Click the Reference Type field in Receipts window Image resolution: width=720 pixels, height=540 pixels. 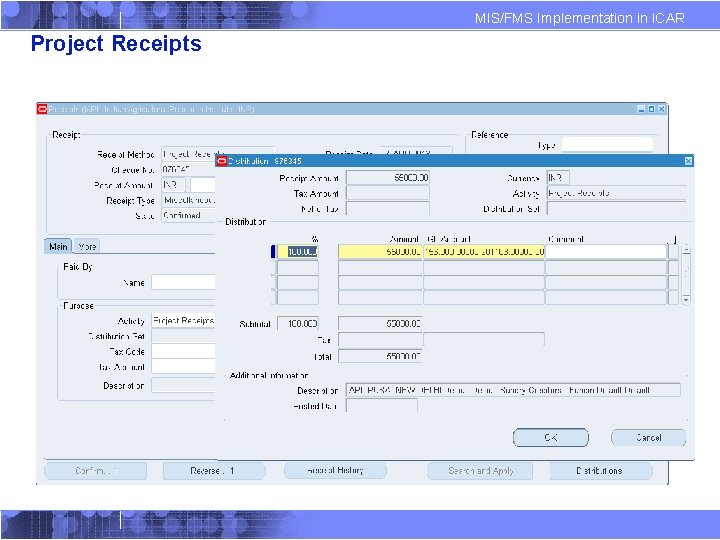click(607, 145)
